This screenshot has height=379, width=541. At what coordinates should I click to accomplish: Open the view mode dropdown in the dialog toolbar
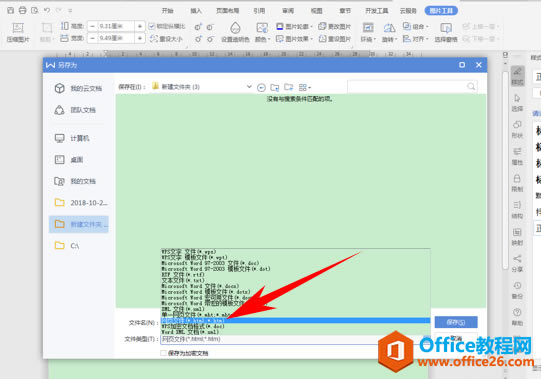click(x=305, y=88)
